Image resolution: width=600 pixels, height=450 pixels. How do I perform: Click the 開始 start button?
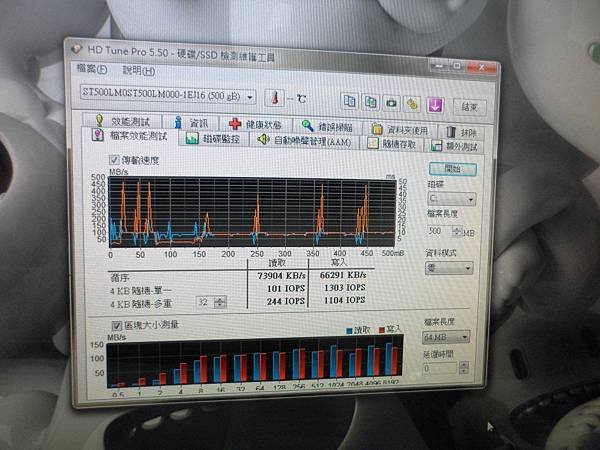click(x=453, y=169)
